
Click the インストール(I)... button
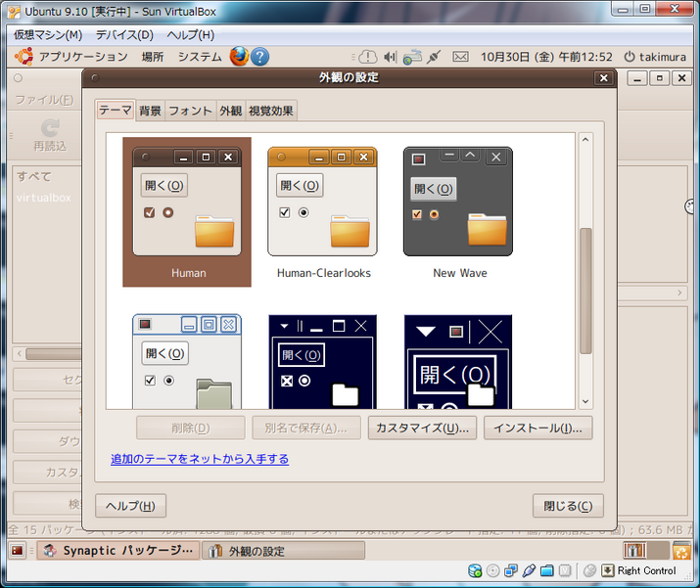tap(537, 429)
